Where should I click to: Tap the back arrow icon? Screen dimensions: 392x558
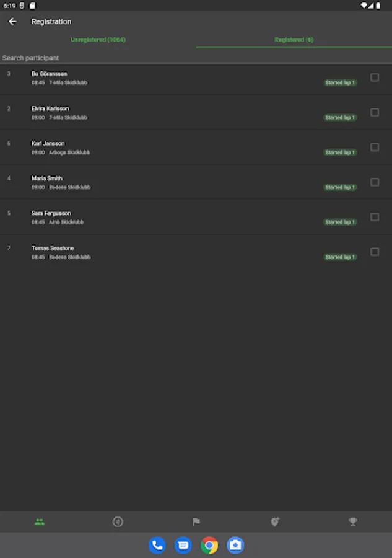(x=12, y=22)
